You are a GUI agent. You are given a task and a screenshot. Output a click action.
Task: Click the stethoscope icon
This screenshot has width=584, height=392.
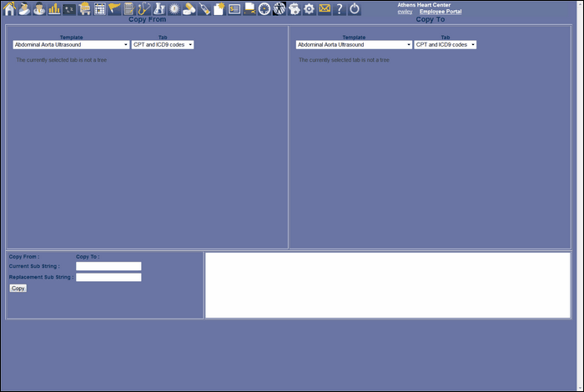click(x=144, y=8)
